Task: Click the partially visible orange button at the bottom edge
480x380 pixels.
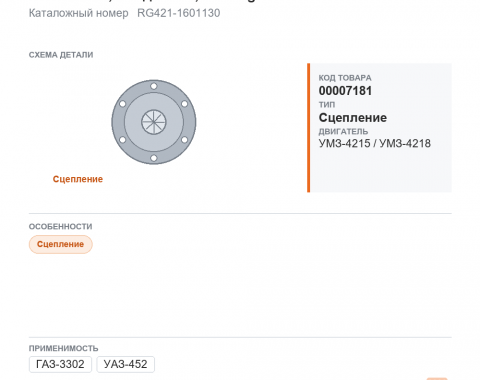Action: click(437, 379)
